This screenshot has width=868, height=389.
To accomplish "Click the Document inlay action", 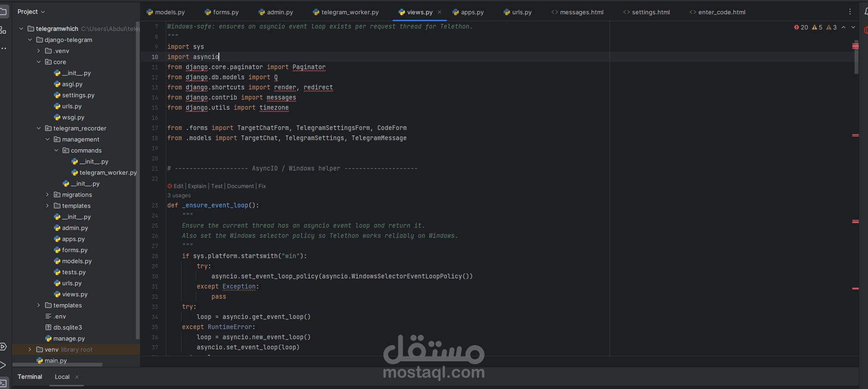I will coord(240,186).
